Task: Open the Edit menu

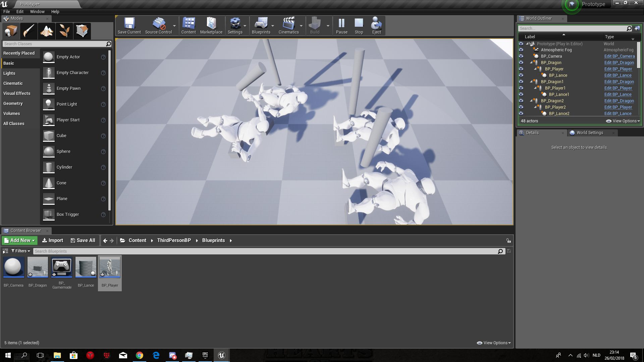Action: [x=20, y=12]
